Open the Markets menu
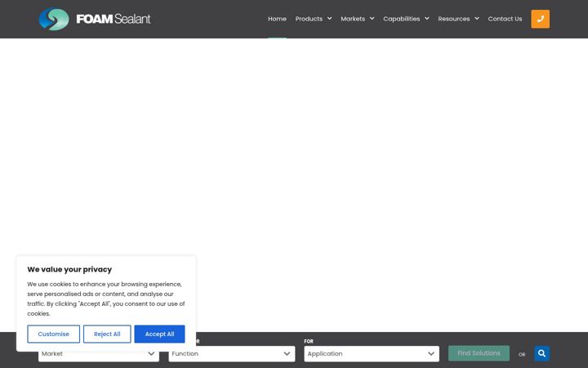This screenshot has height=368, width=588. [x=353, y=19]
